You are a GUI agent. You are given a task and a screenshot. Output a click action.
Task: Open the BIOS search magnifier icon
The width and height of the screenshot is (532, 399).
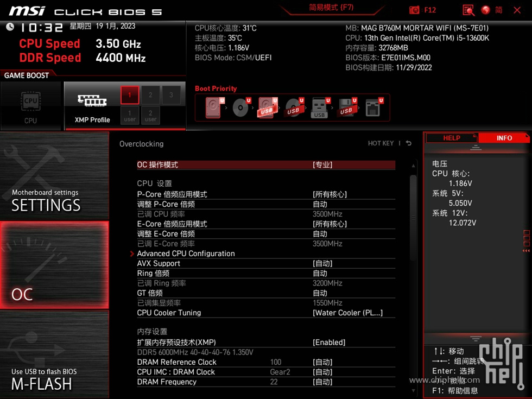[468, 10]
